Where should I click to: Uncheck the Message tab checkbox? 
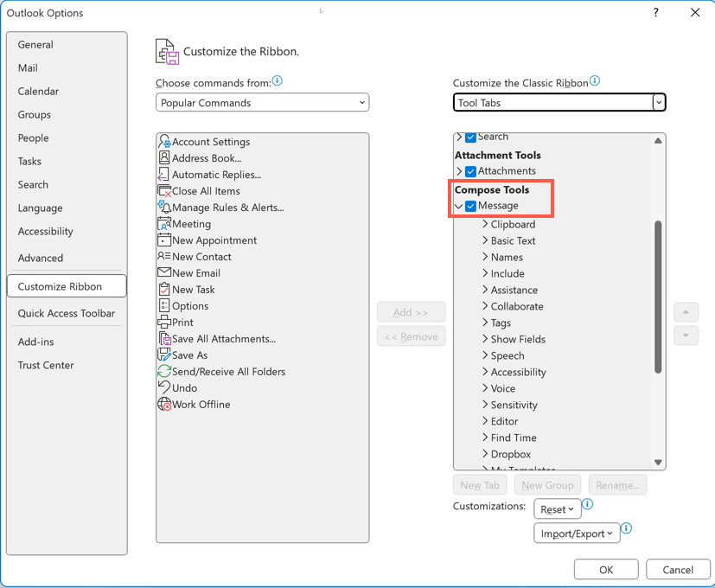pos(470,206)
